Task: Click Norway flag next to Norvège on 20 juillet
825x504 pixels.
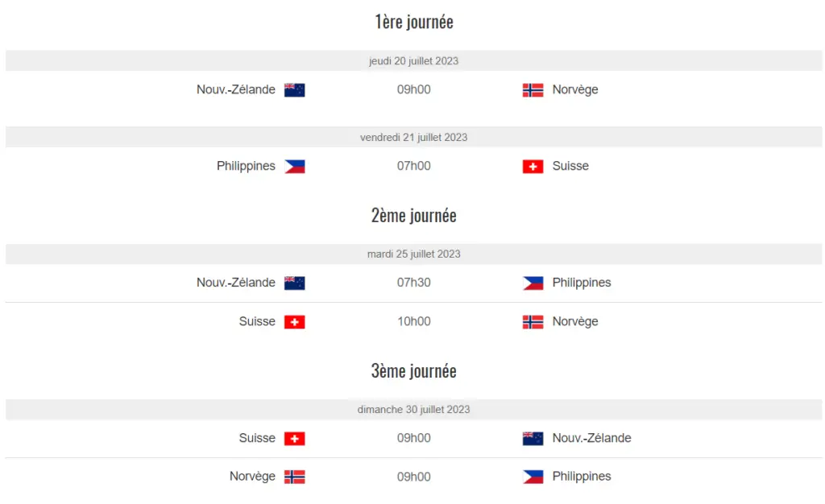Action: (x=533, y=90)
